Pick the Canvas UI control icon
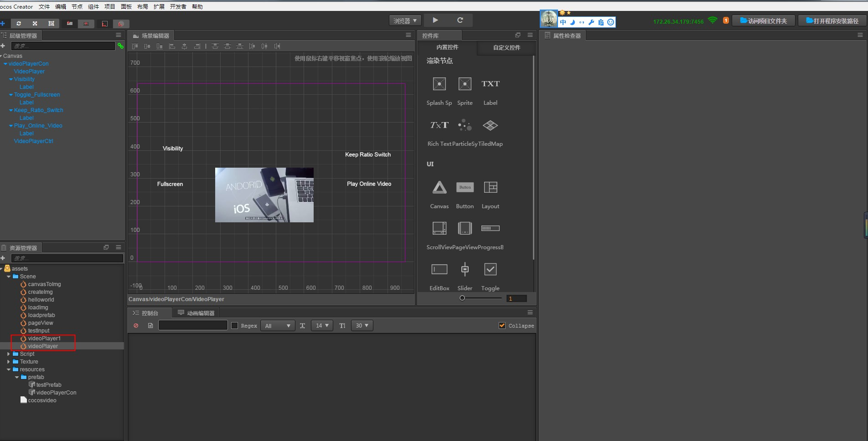Image resolution: width=868 pixels, height=441 pixels. pos(439,188)
